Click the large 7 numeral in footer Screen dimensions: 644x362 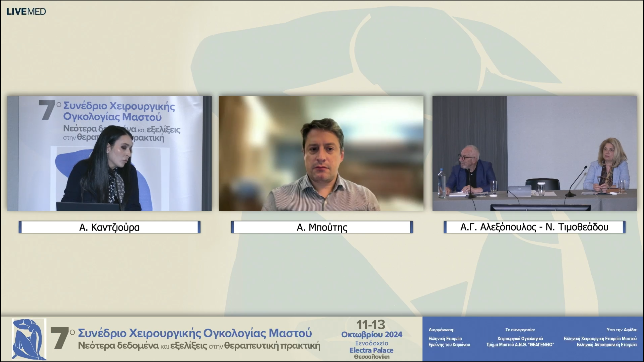click(x=60, y=338)
